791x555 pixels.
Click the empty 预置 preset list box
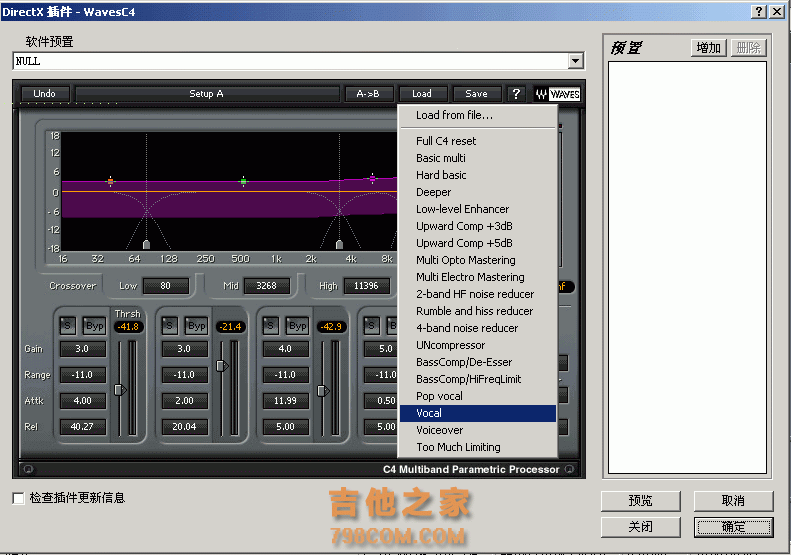click(x=687, y=267)
